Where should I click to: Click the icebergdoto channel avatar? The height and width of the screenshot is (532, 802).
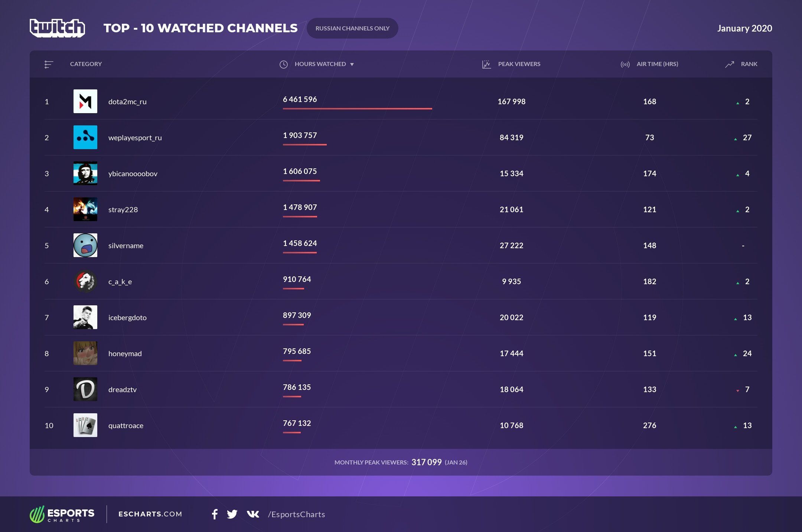[85, 317]
